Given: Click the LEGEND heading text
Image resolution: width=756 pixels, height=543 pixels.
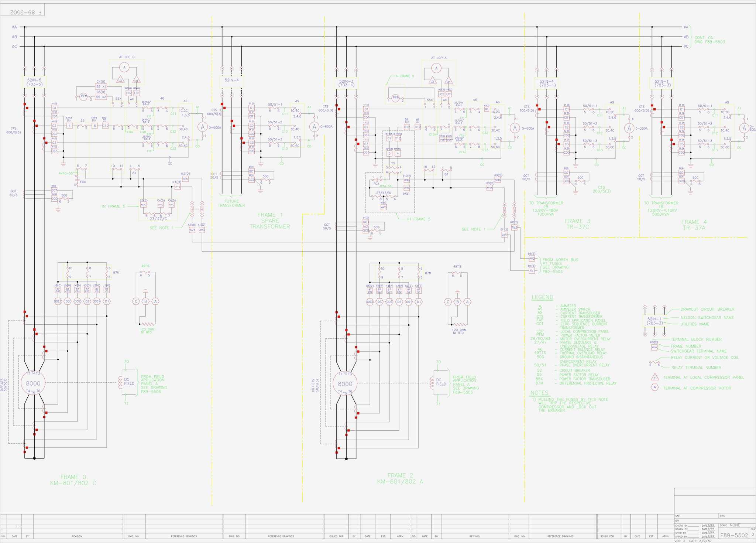Looking at the screenshot, I should click(542, 297).
